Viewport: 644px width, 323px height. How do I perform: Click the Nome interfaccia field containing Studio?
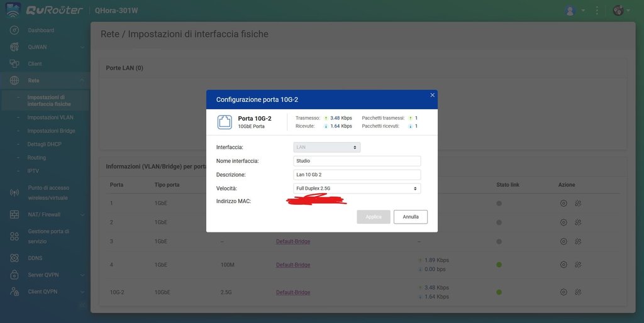click(357, 161)
